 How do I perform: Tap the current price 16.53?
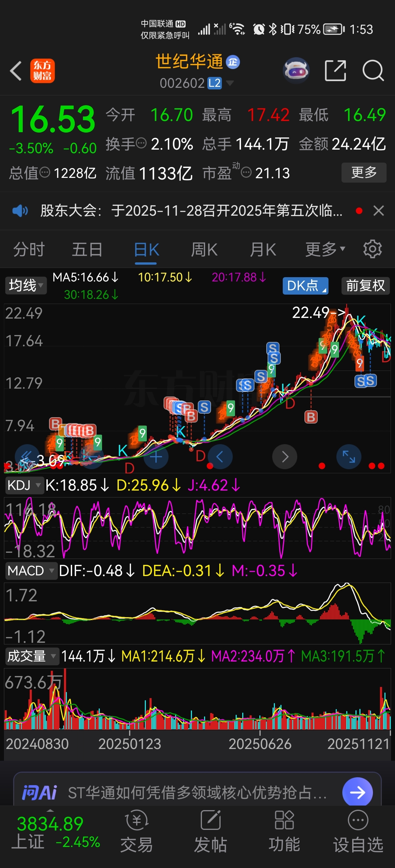tap(53, 119)
